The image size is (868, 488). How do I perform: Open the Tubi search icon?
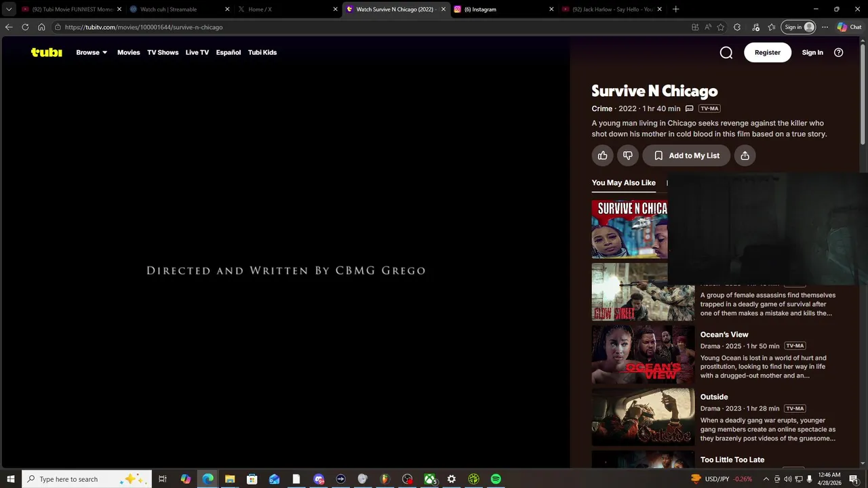(726, 52)
